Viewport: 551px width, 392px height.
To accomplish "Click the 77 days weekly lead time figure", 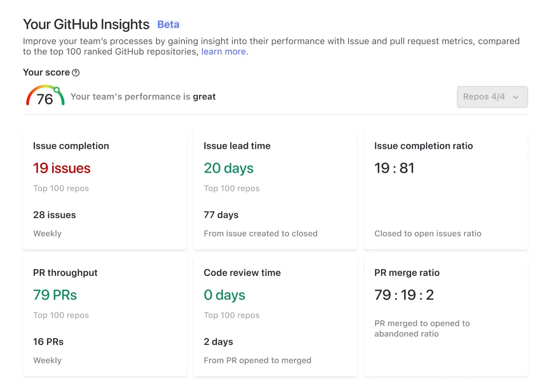I will [x=221, y=215].
